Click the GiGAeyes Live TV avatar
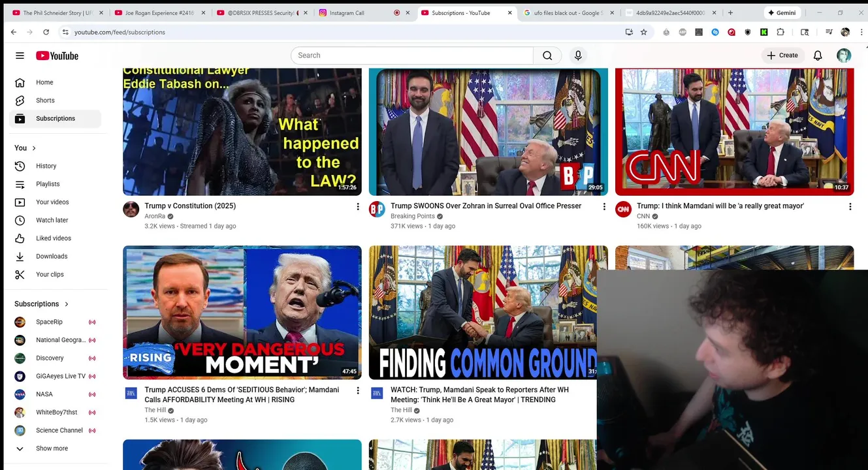 pyautogui.click(x=20, y=376)
